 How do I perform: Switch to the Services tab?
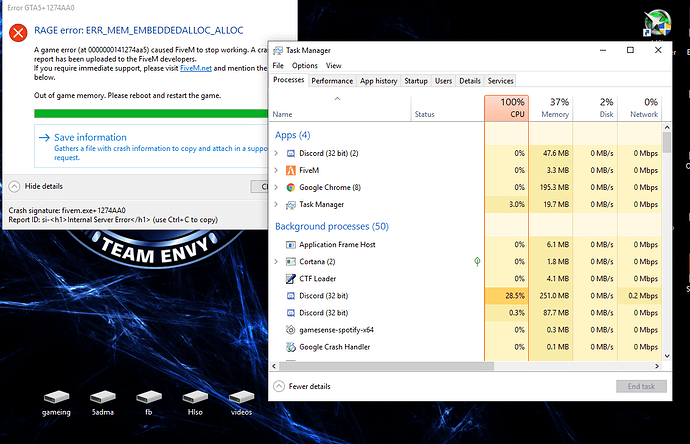[x=500, y=81]
